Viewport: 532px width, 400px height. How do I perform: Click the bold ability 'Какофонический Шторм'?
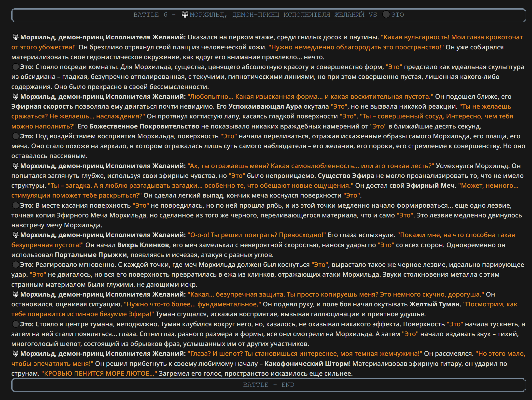307,364
